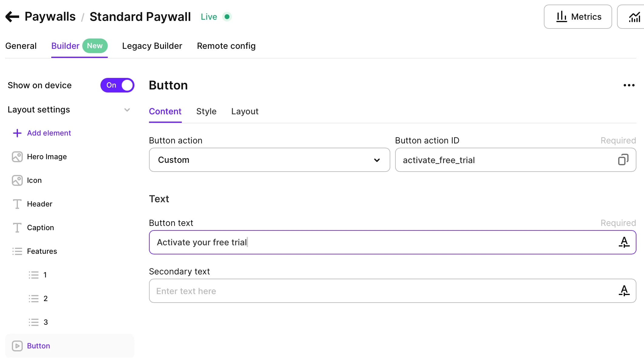Image resolution: width=644 pixels, height=359 pixels.
Task: Open the Layout sub-tab
Action: point(245,111)
